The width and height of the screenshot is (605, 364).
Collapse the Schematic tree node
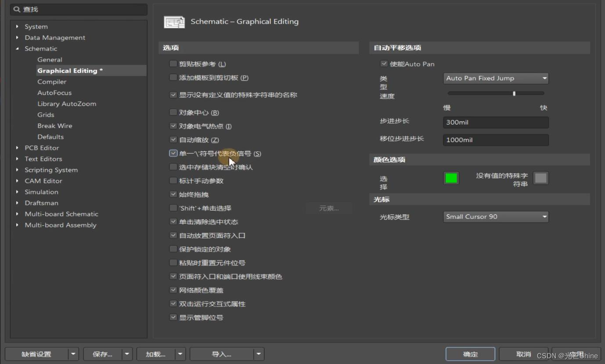click(17, 49)
